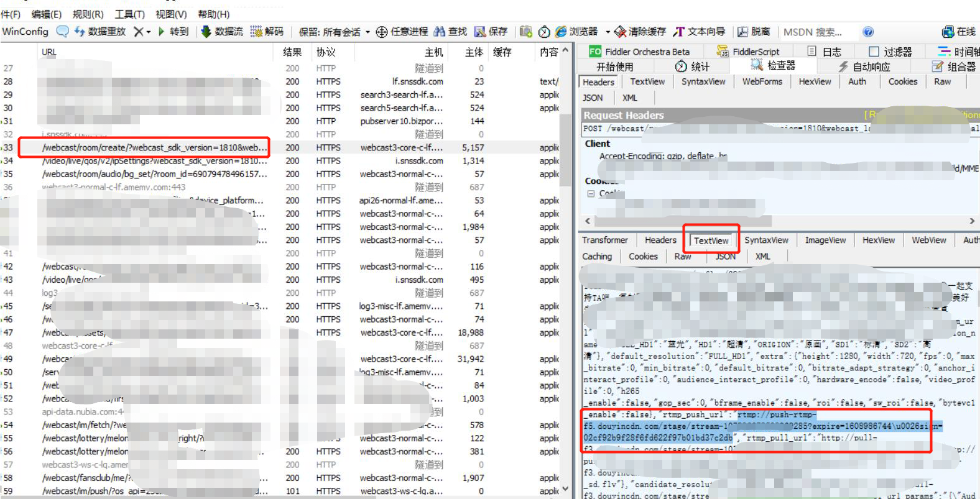Open the 日志 log tab
The height and width of the screenshot is (499, 980).
[824, 52]
